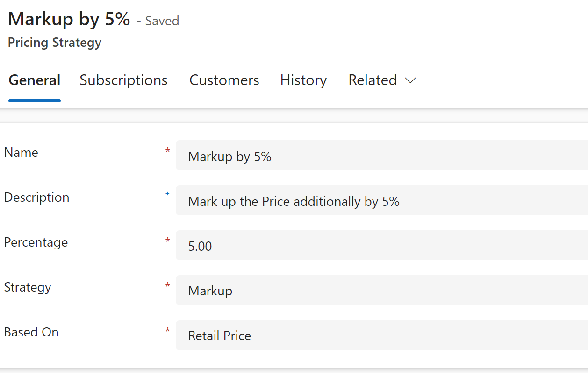588x373 pixels.
Task: Click the blue recommended marker beside Description
Action: (167, 193)
